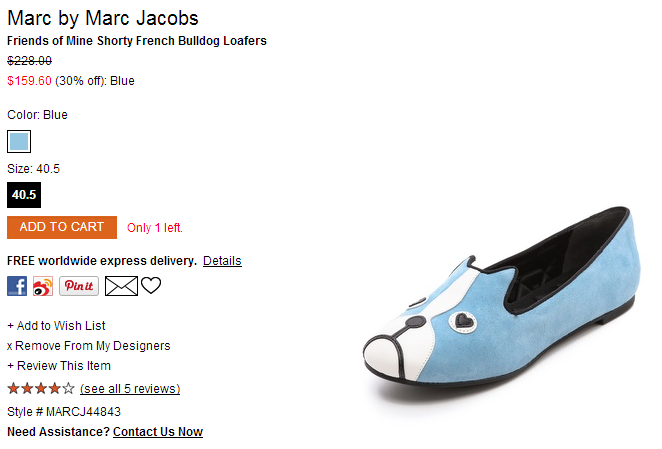Select size 40.5
662x449 pixels.
click(24, 195)
